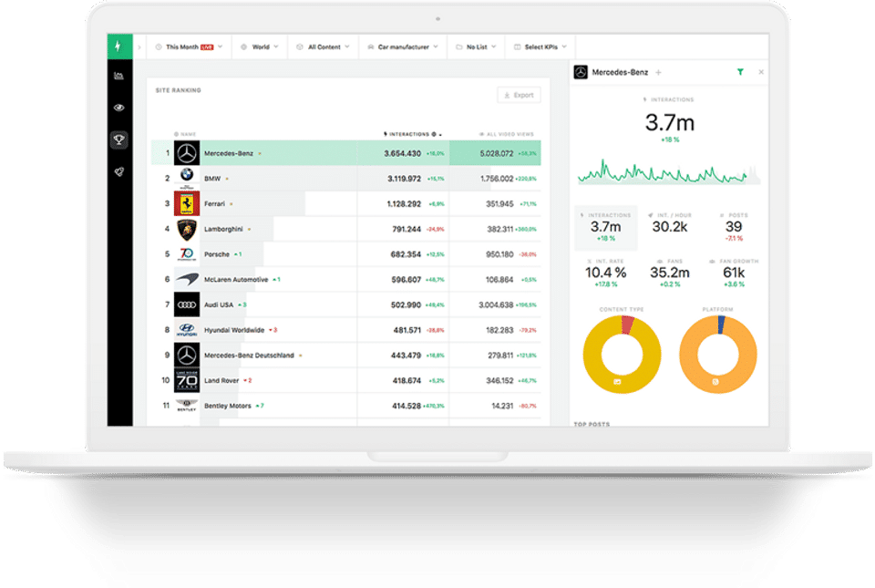875x588 pixels.
Task: Click the large 3.7m interactions headline
Action: point(670,123)
